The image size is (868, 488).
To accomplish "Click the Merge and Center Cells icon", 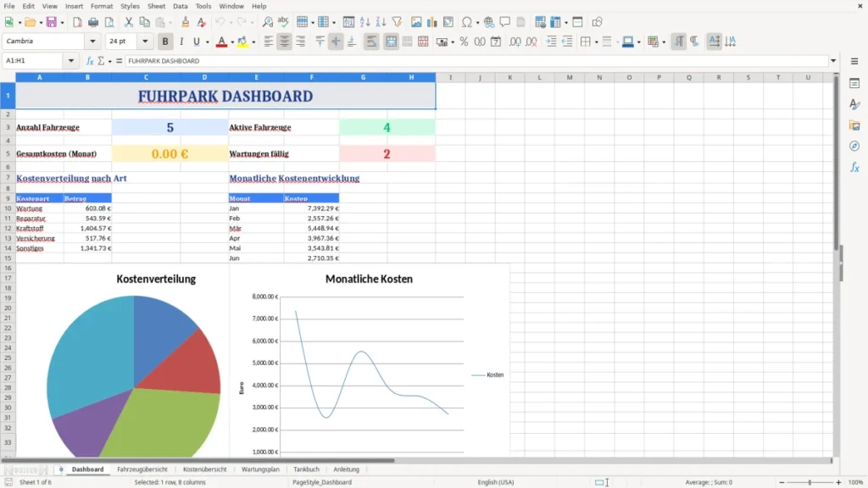I will (391, 42).
